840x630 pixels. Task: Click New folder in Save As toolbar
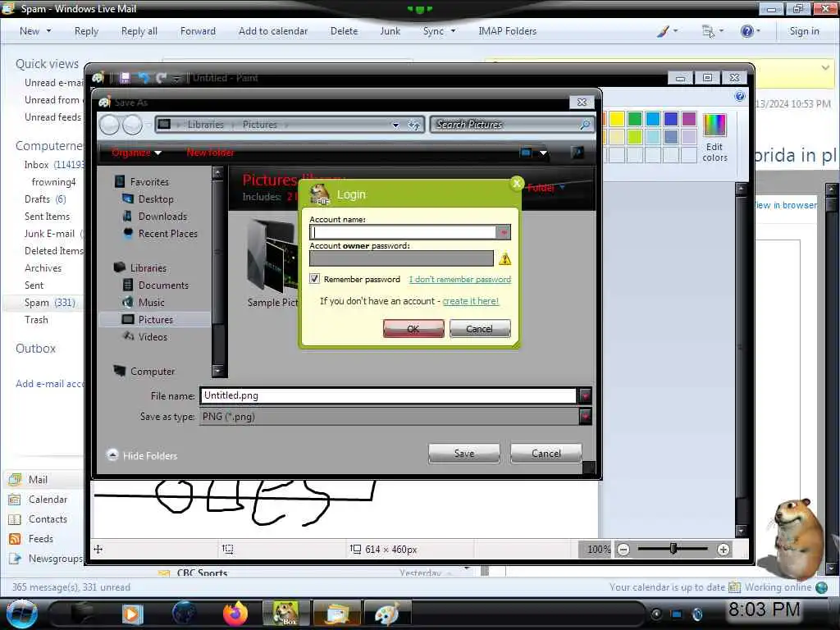pyautogui.click(x=210, y=153)
